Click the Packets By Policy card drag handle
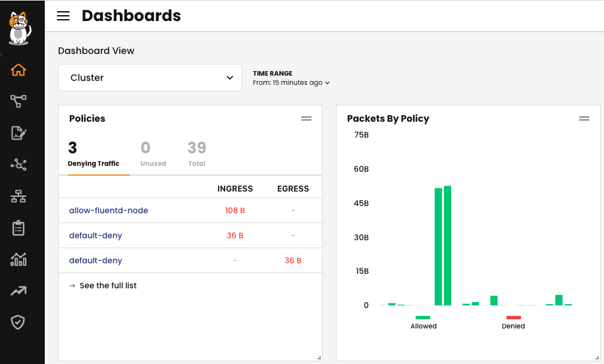The width and height of the screenshot is (604, 364). [584, 118]
